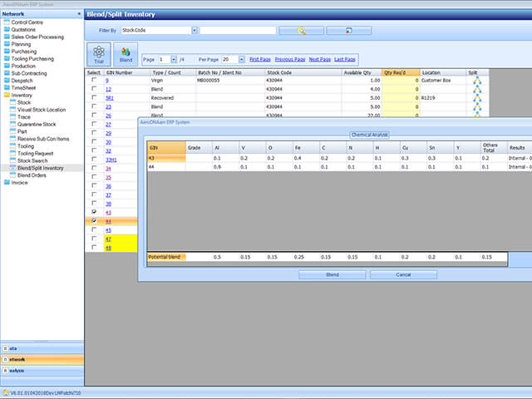Open the Per Page count dropdown
Screen dimensions: 532x399
point(242,59)
